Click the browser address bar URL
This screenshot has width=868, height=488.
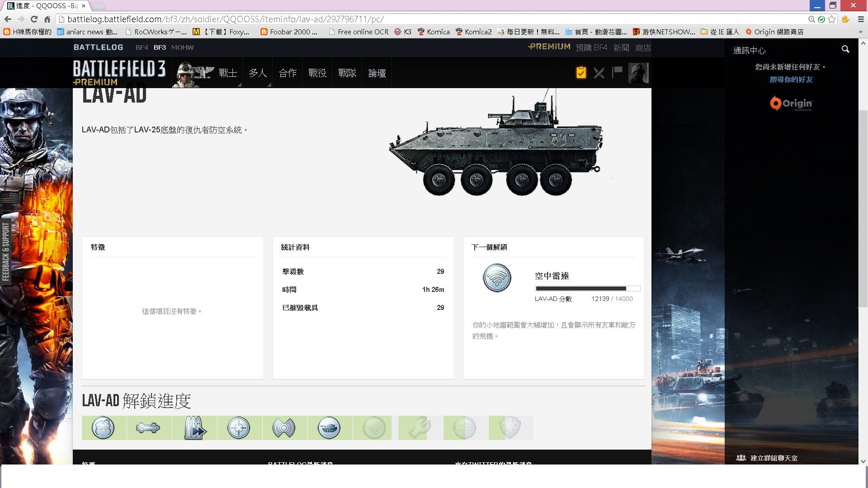[226, 19]
